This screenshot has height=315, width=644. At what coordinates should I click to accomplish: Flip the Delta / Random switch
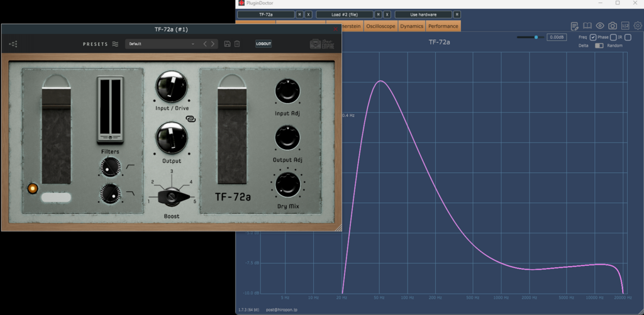click(599, 46)
